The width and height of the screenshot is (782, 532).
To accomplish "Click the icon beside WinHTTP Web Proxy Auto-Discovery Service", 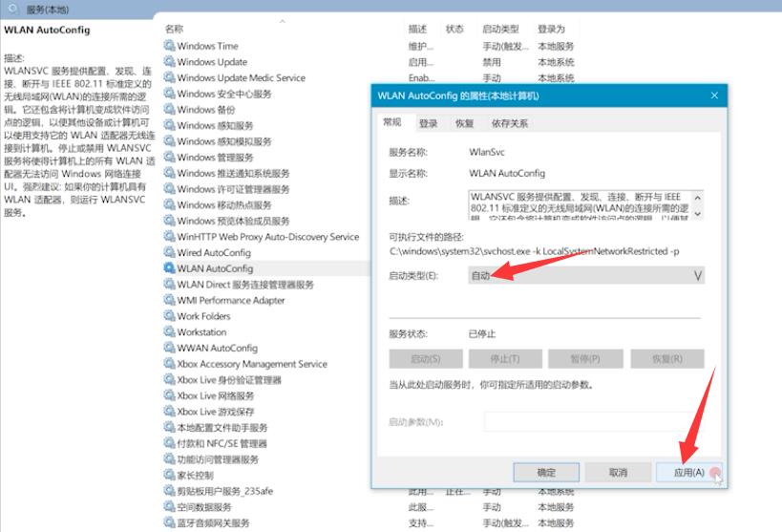I will pos(170,236).
